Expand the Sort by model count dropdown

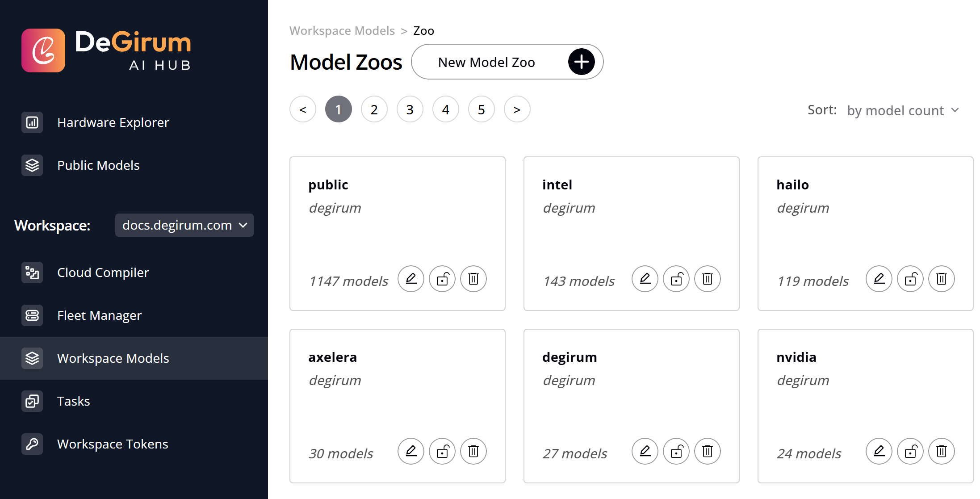[903, 110]
